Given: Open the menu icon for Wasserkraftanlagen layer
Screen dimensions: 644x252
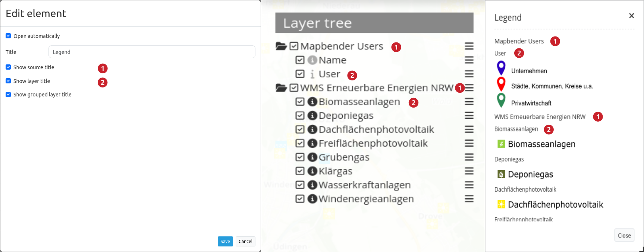Looking at the screenshot, I should (469, 185).
